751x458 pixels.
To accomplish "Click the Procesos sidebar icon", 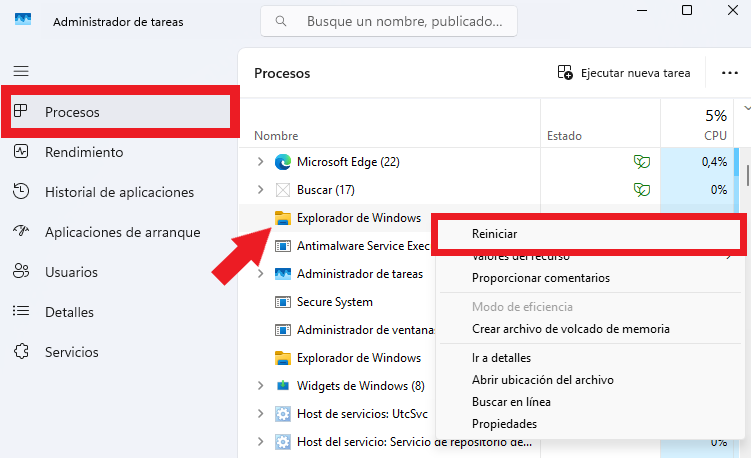I will point(21,111).
